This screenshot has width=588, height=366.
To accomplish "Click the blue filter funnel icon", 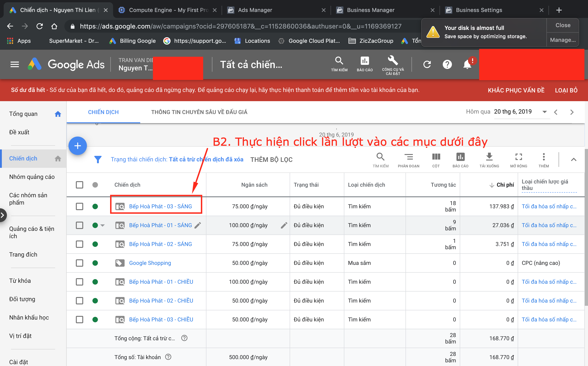I will click(x=98, y=159).
